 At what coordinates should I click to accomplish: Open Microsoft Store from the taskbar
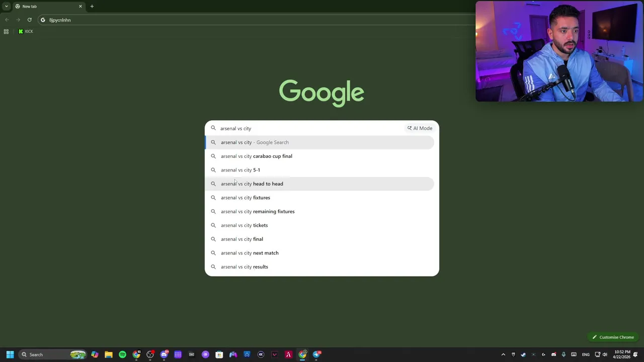click(x=219, y=354)
